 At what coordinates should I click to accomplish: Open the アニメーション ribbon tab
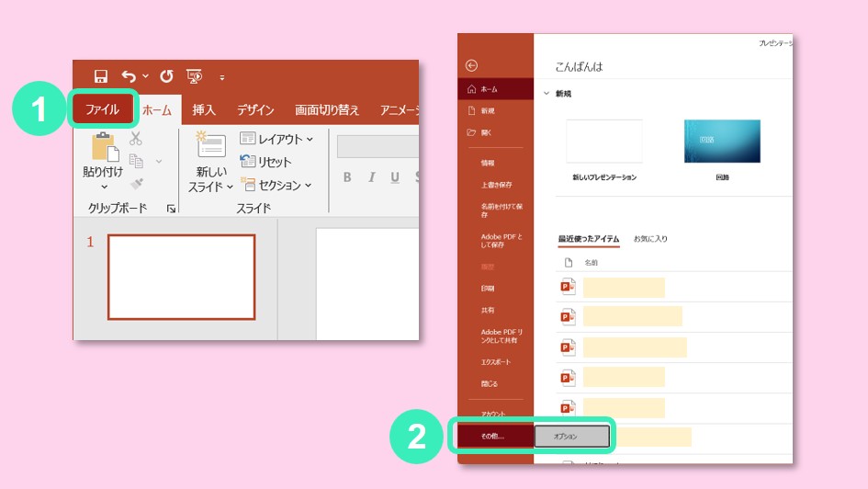point(399,110)
